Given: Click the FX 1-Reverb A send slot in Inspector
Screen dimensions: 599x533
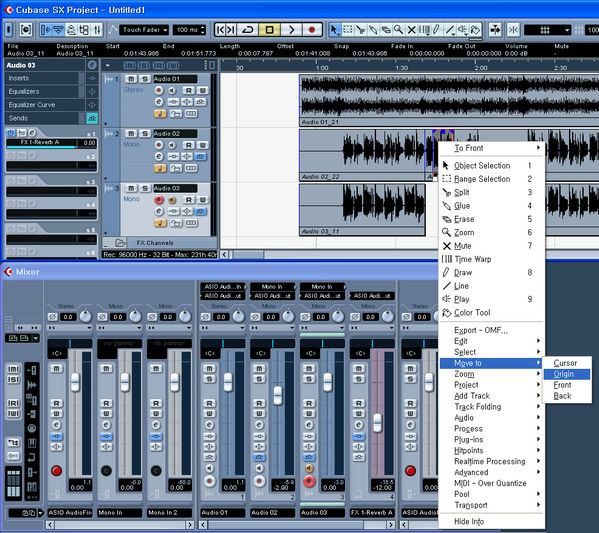Looking at the screenshot, I should (x=52, y=143).
